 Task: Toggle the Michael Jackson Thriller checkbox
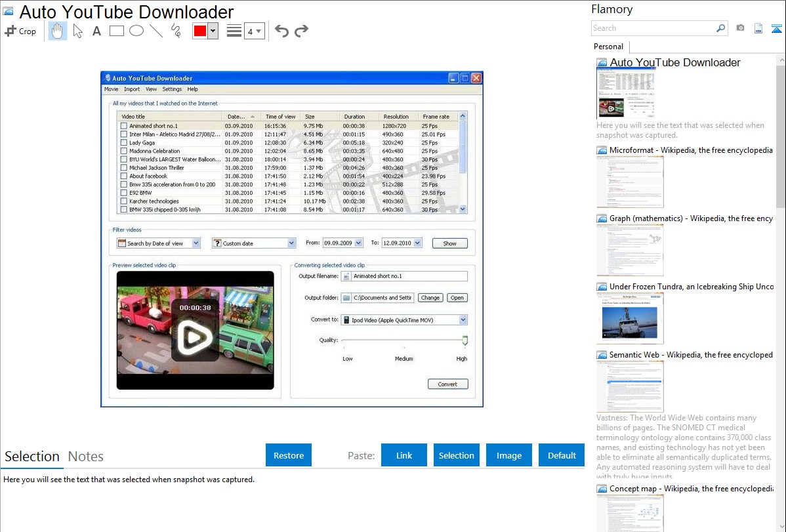click(x=123, y=168)
